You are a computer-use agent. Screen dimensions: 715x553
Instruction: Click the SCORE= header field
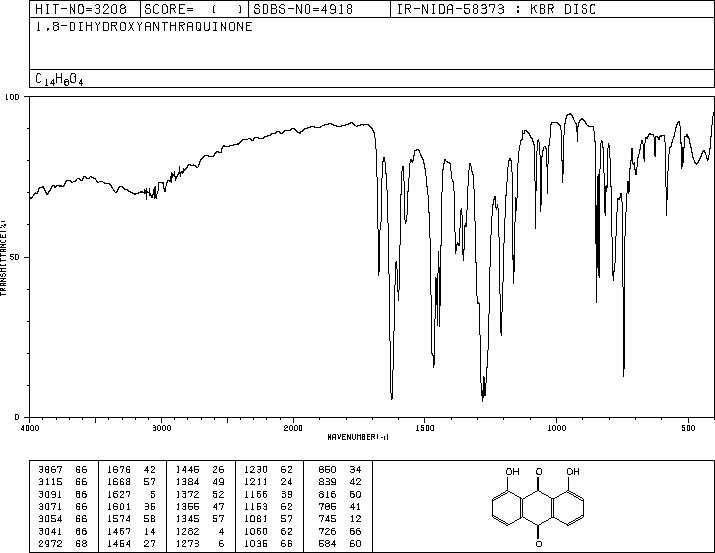(193, 9)
